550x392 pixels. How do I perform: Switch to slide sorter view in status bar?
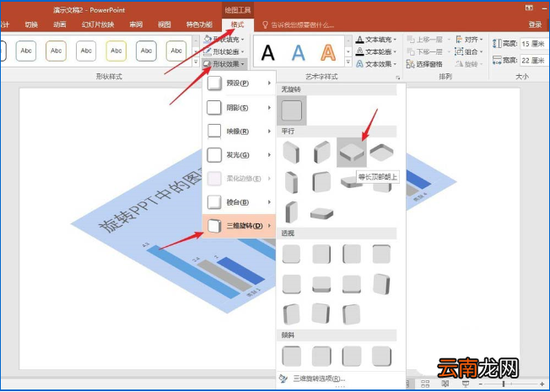click(x=425, y=384)
